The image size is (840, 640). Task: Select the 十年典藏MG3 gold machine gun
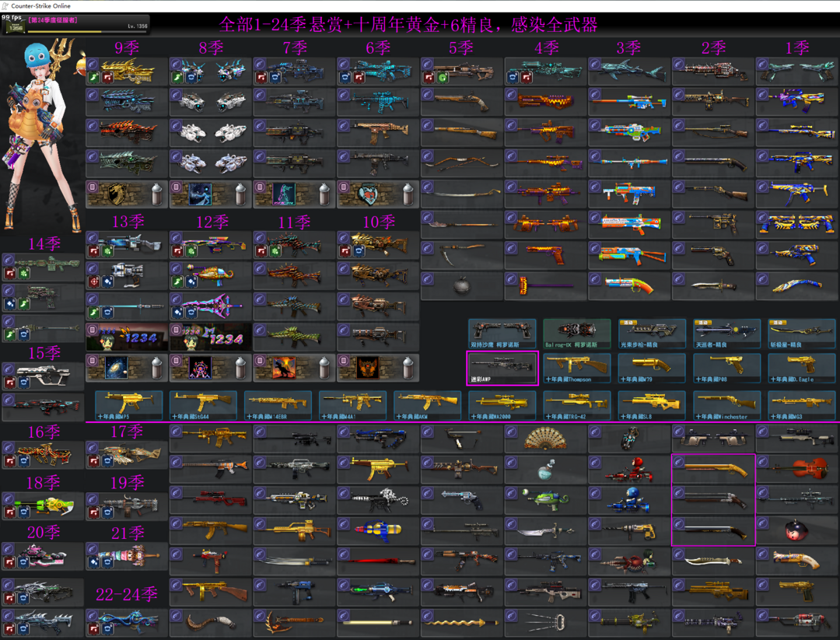[x=802, y=405]
